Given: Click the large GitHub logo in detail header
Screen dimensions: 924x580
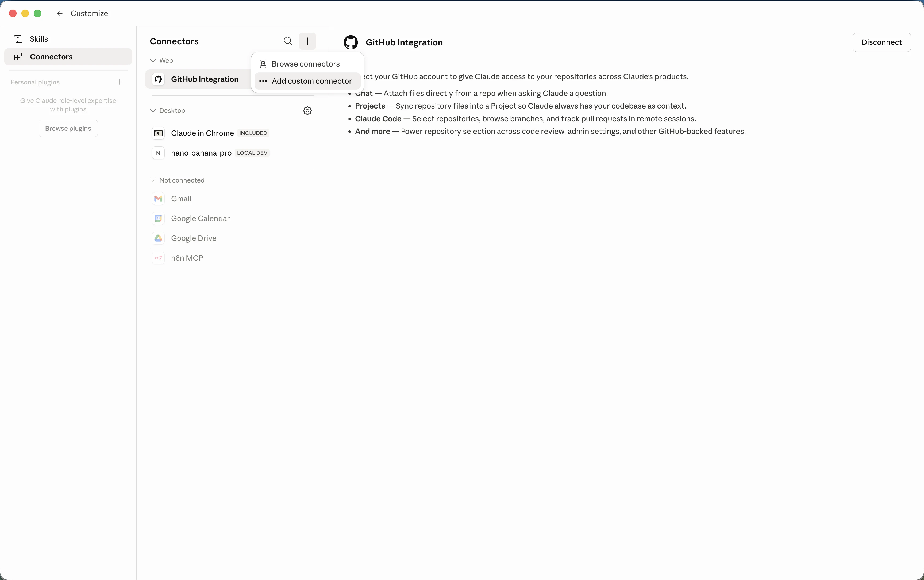Looking at the screenshot, I should [350, 42].
